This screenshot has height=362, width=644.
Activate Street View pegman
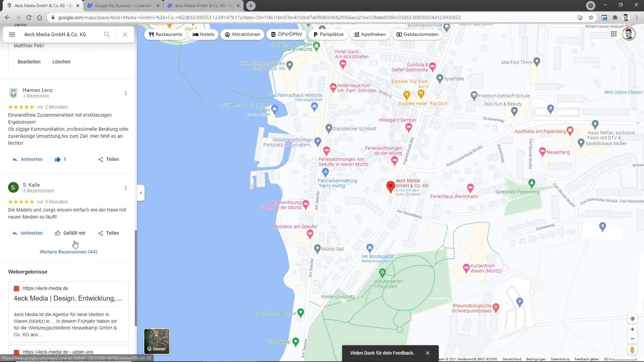click(x=632, y=350)
